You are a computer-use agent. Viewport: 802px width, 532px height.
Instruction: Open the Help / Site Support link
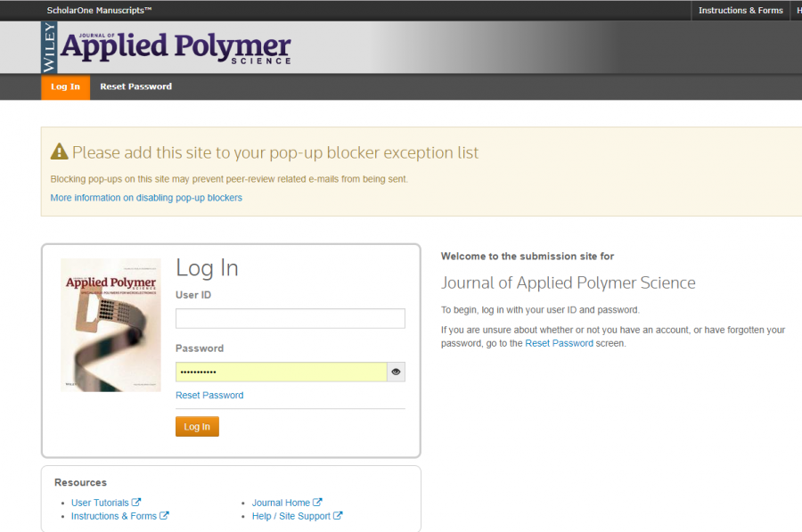pos(291,516)
